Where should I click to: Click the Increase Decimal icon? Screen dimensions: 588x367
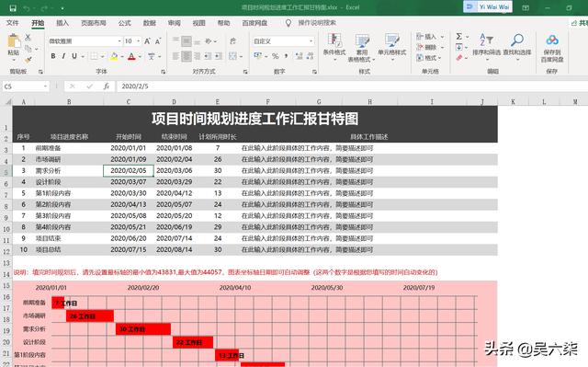pos(299,56)
